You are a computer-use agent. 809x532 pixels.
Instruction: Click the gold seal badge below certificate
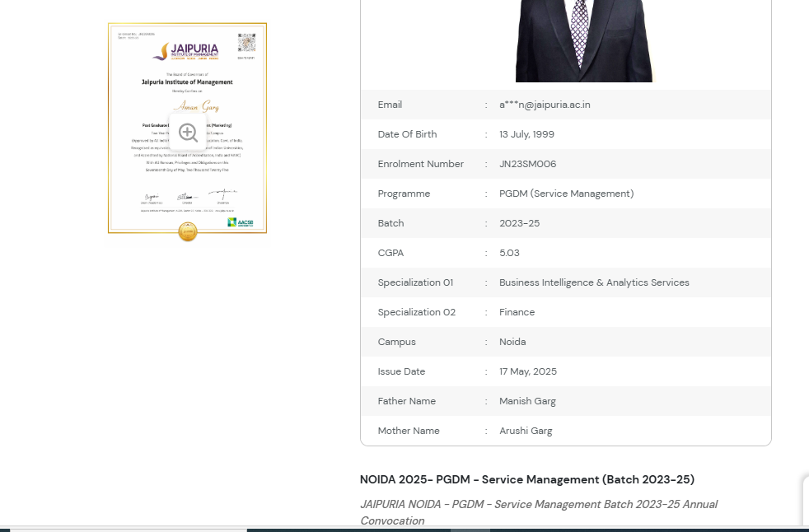pos(188,232)
